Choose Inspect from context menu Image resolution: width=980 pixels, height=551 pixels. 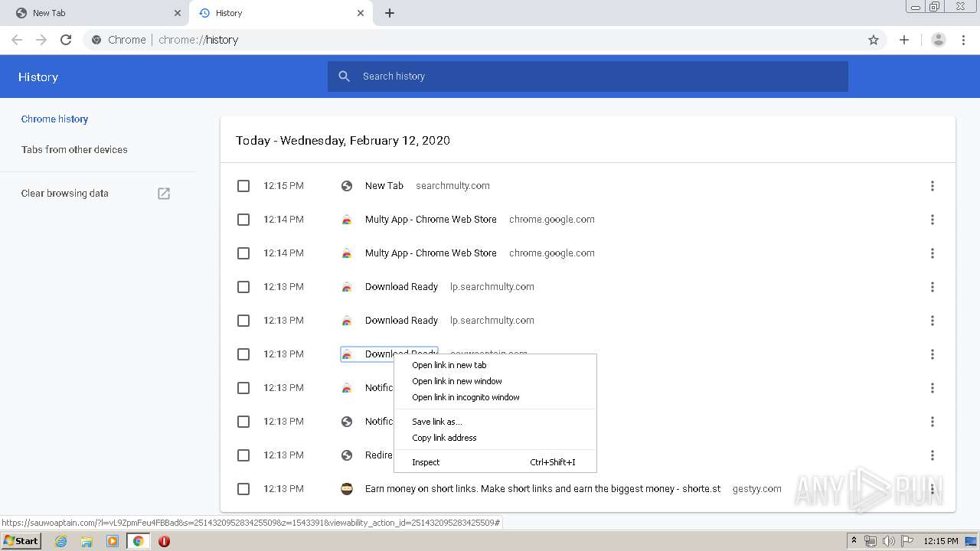tap(495, 462)
